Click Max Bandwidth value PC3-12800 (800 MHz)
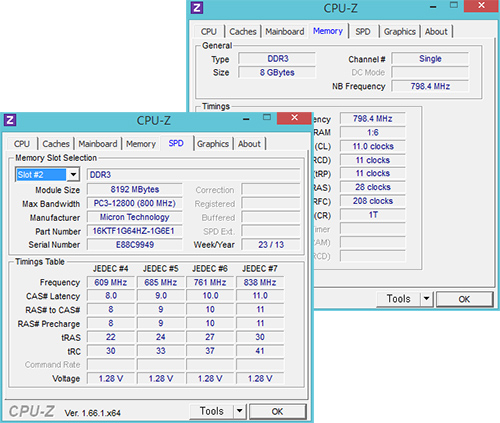The height and width of the screenshot is (423, 500). [135, 203]
